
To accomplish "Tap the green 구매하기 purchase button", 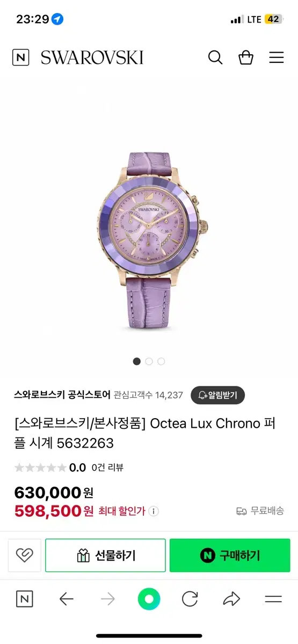I will [230, 555].
